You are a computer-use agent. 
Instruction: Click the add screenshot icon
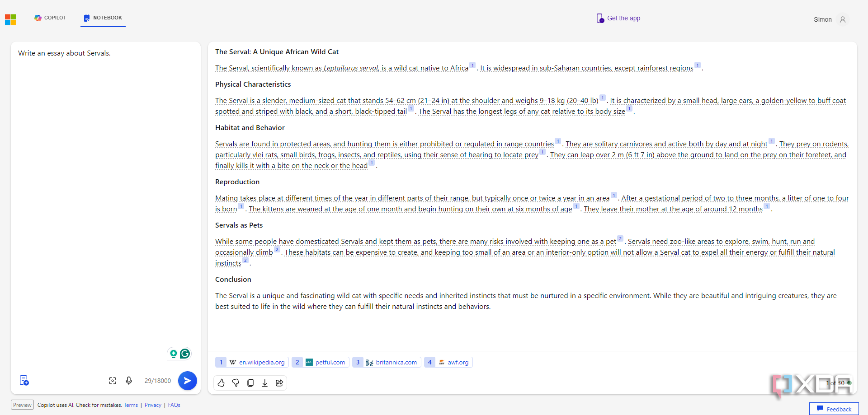click(x=113, y=381)
